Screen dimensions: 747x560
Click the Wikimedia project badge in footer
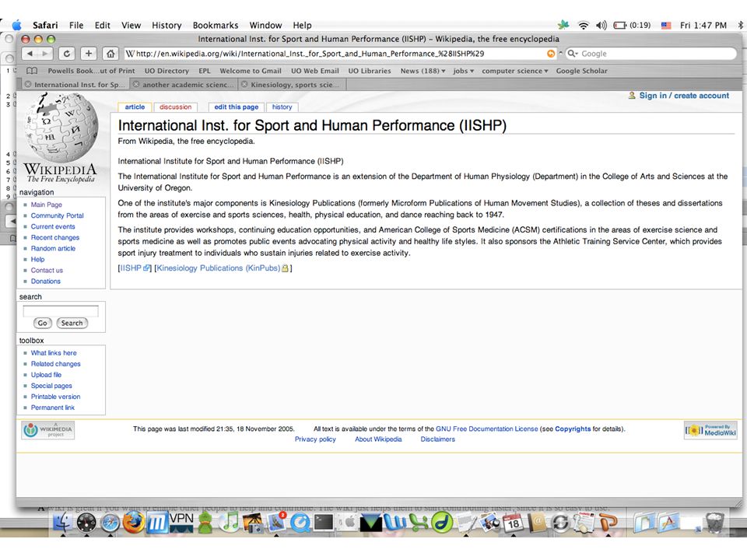(x=48, y=430)
